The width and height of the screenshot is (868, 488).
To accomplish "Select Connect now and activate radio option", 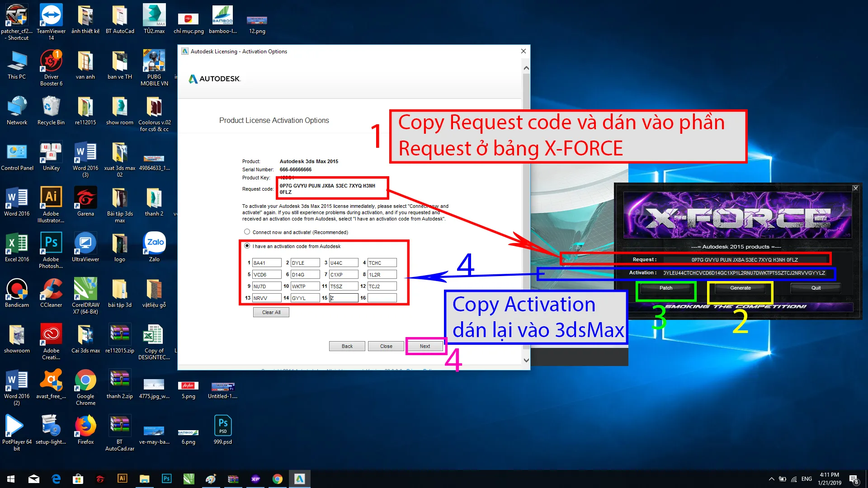I will pyautogui.click(x=247, y=232).
